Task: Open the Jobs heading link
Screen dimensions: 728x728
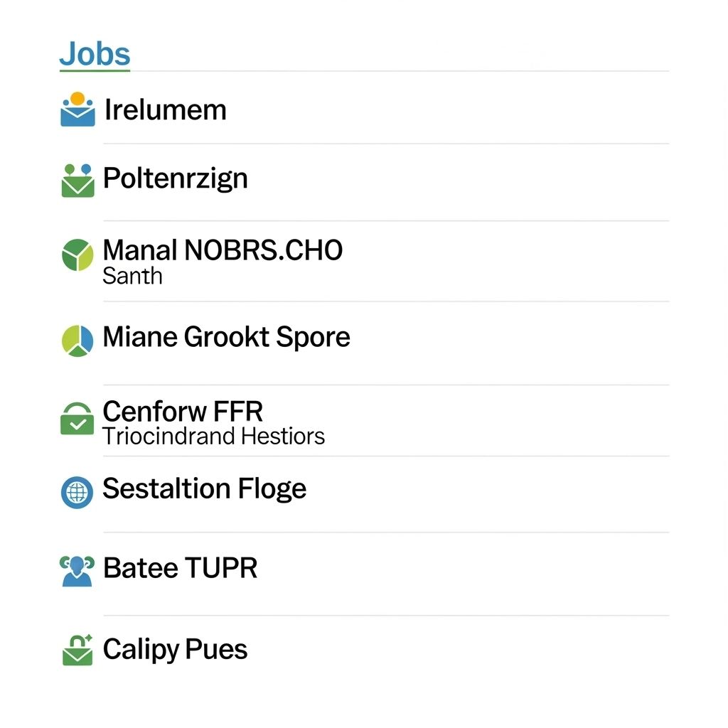Action: [x=95, y=54]
